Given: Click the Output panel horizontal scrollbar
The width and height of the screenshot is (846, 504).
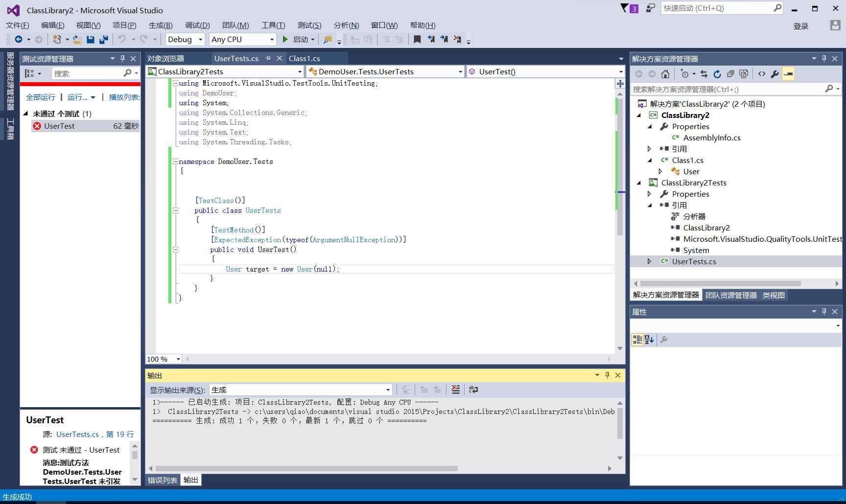Looking at the screenshot, I should pyautogui.click(x=306, y=468).
